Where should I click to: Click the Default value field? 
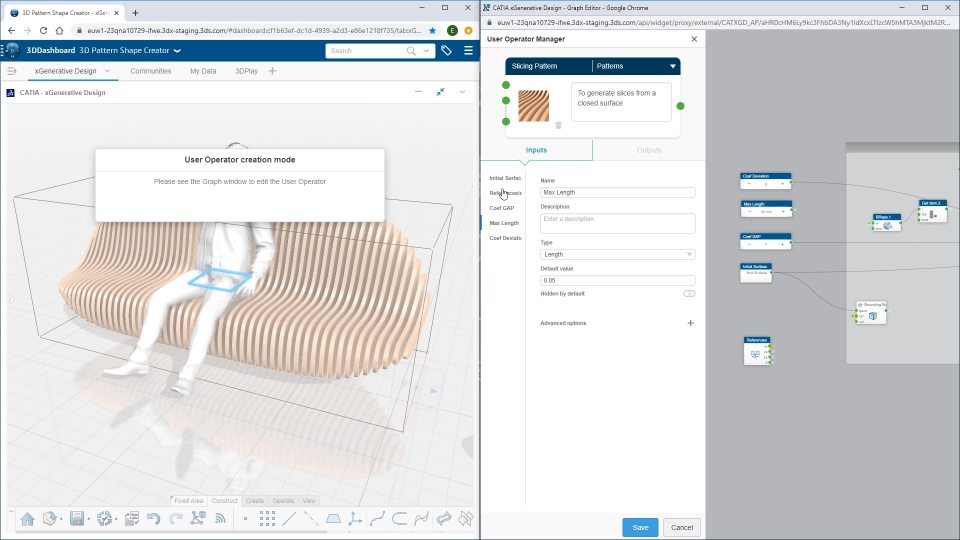618,280
